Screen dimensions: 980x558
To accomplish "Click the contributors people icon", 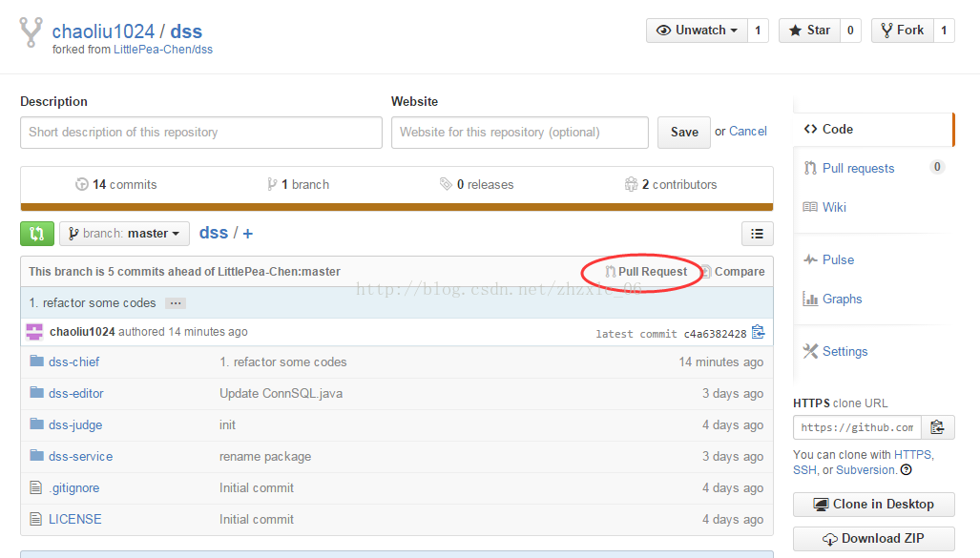I will coord(632,184).
